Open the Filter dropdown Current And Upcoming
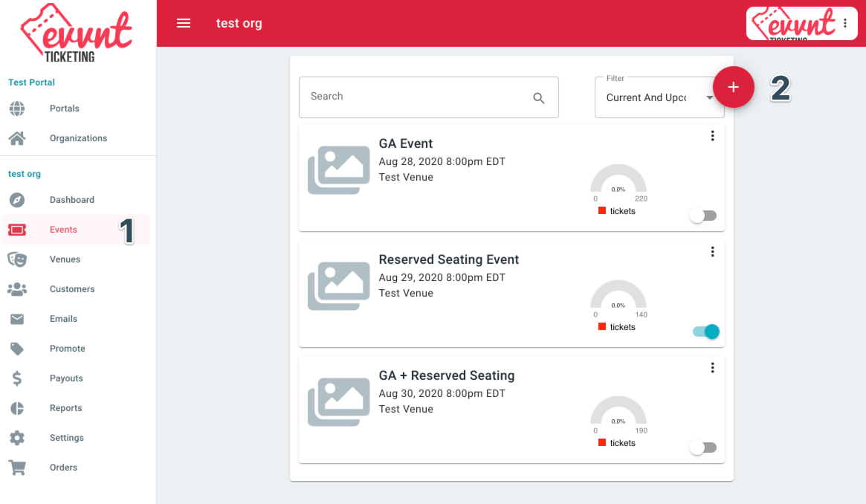 pyautogui.click(x=659, y=97)
